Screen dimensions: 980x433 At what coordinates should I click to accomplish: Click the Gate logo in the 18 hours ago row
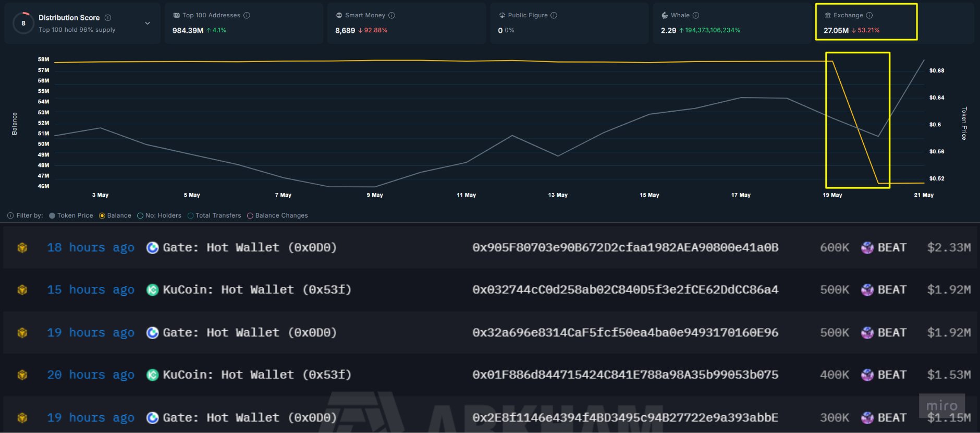tap(152, 248)
